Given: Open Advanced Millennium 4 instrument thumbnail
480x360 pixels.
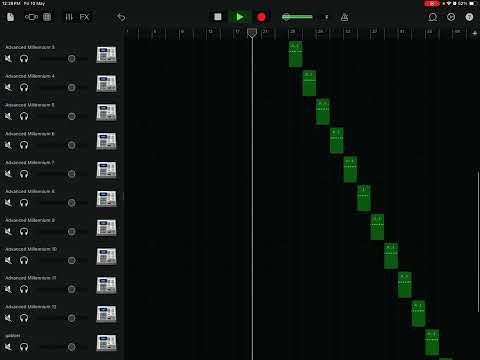Looking at the screenshot, I should (x=106, y=83).
